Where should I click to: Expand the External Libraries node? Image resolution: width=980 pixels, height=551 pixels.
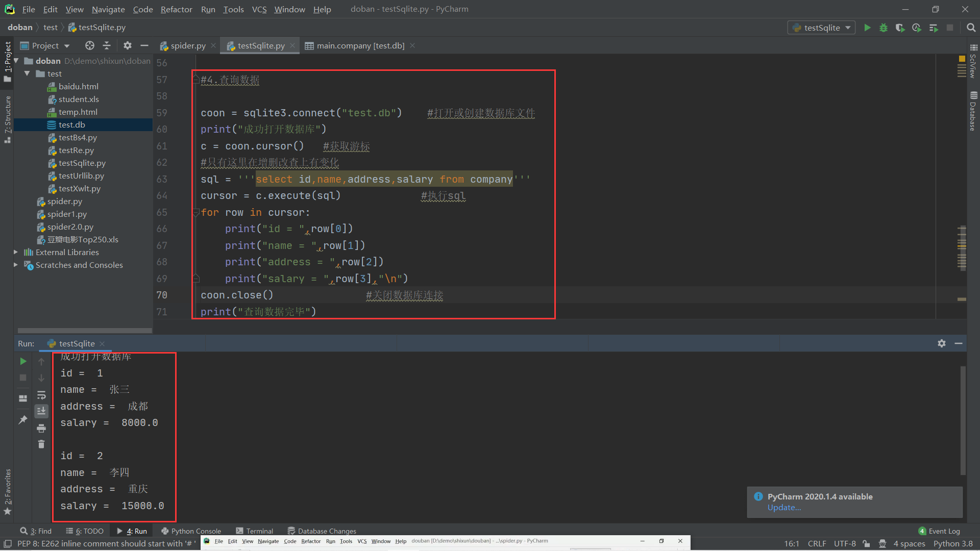16,252
